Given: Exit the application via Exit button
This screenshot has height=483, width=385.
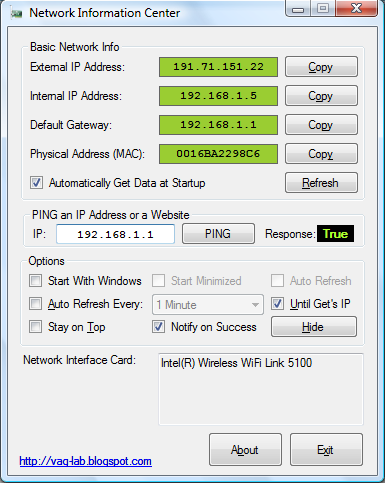Looking at the screenshot, I should click(x=326, y=450).
